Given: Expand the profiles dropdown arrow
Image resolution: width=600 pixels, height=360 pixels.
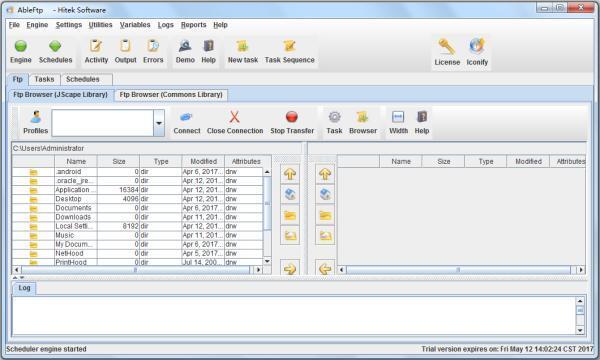Looking at the screenshot, I should point(159,123).
